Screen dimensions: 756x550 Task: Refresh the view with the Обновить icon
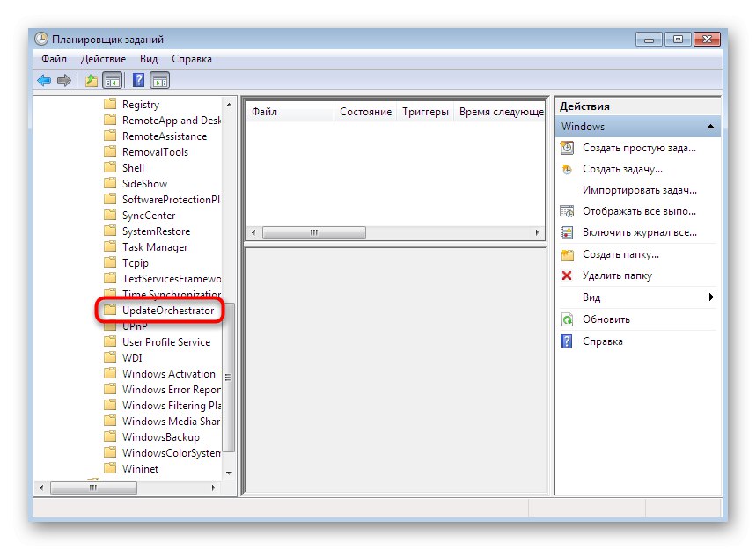566,319
